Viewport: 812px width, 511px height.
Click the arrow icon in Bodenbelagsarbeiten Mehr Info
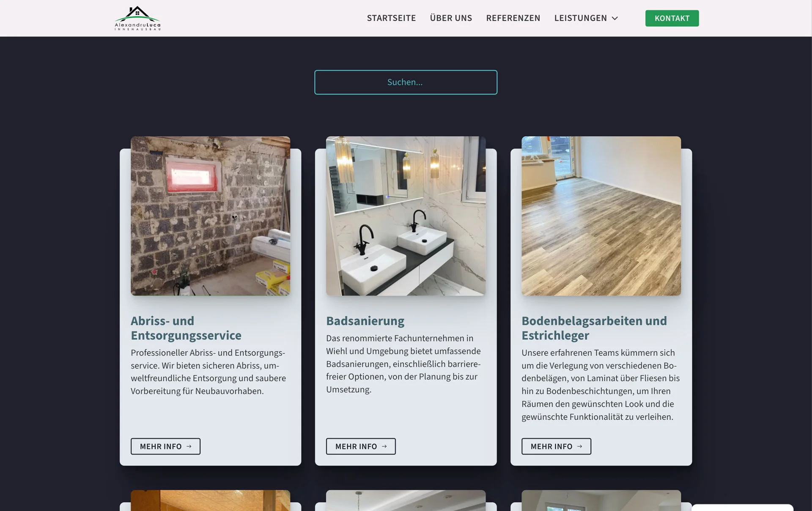pos(580,446)
